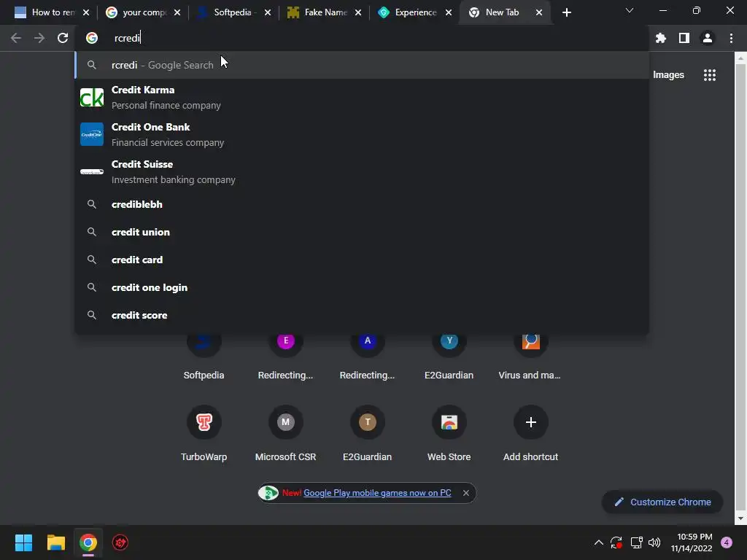This screenshot has width=747, height=560.
Task: Close the 'your compu' tab
Action: (177, 12)
